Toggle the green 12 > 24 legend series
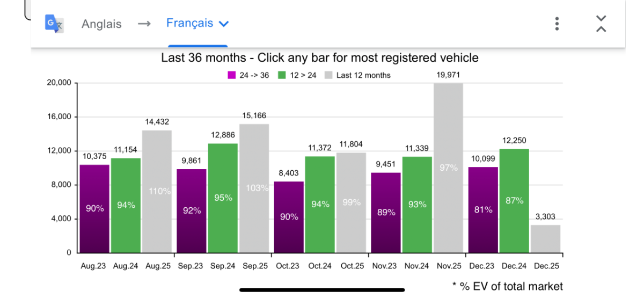644x298 pixels. (297, 75)
